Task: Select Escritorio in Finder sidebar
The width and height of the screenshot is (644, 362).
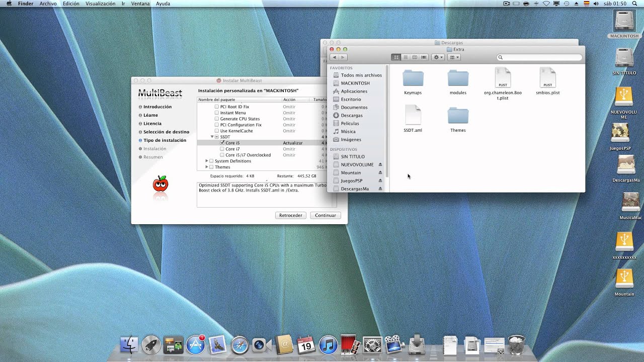Action: [x=351, y=100]
